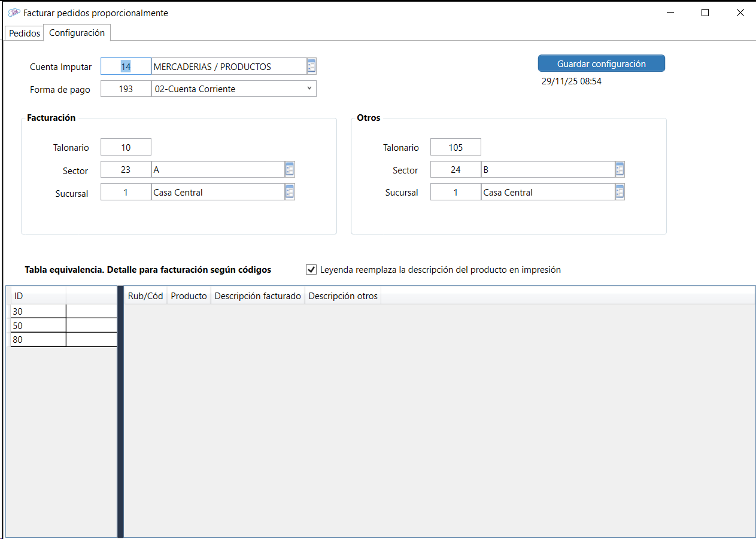Click the vertical splitter between tables
Viewport: 756px width, 539px height.
tap(120, 412)
